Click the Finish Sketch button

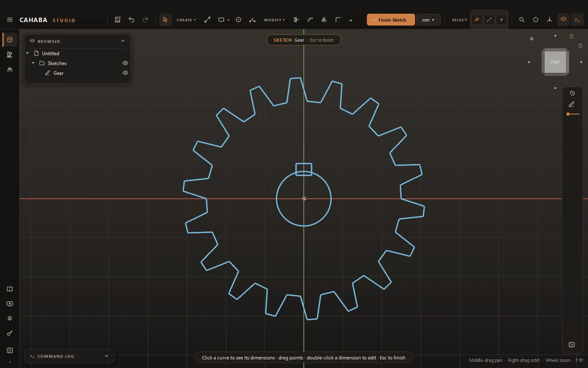[x=391, y=20]
